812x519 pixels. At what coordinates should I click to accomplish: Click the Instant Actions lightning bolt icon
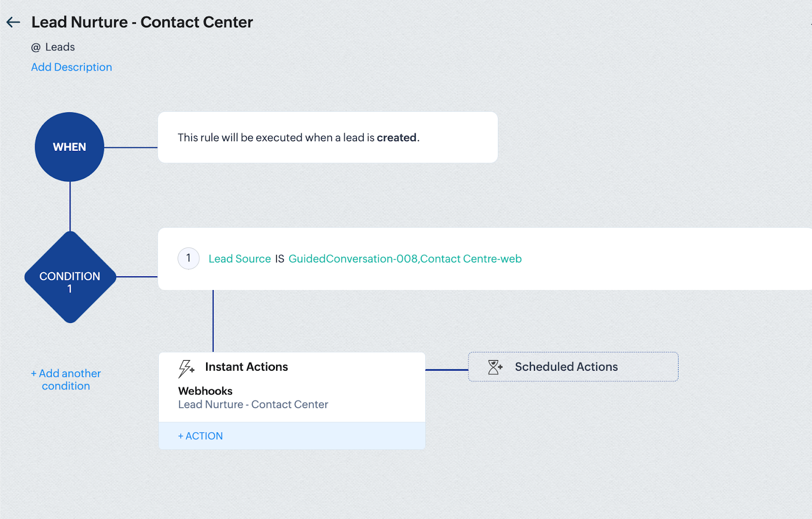pyautogui.click(x=186, y=369)
